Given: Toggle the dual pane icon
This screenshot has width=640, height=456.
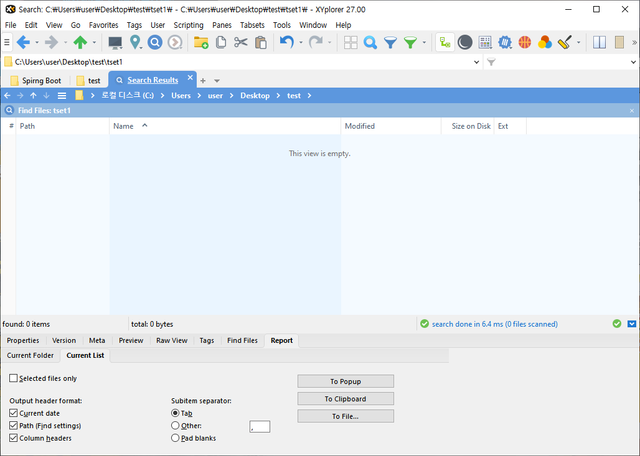Looking at the screenshot, I should click(x=600, y=42).
